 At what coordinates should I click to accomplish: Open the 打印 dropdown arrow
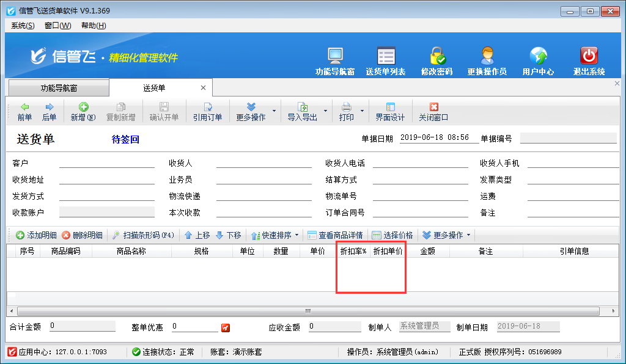(x=363, y=112)
